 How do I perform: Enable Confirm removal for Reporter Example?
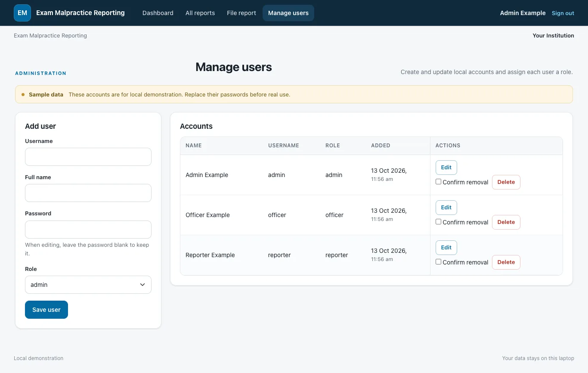tap(438, 262)
